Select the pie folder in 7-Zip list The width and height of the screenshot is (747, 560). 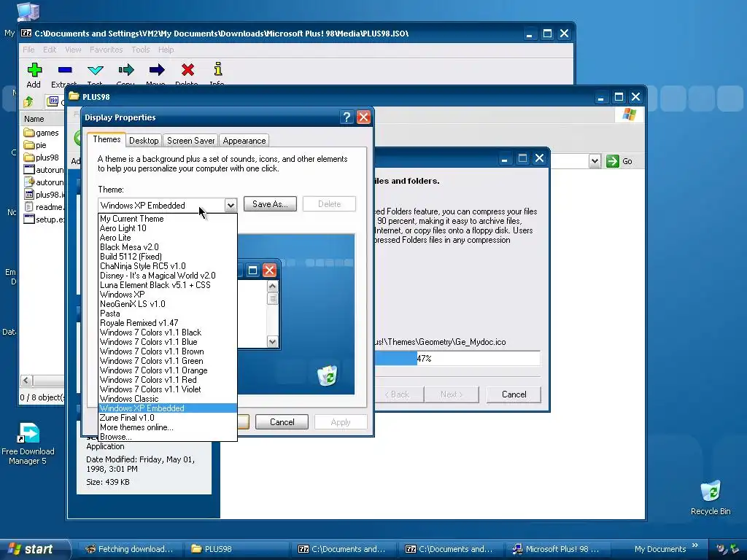(35, 145)
